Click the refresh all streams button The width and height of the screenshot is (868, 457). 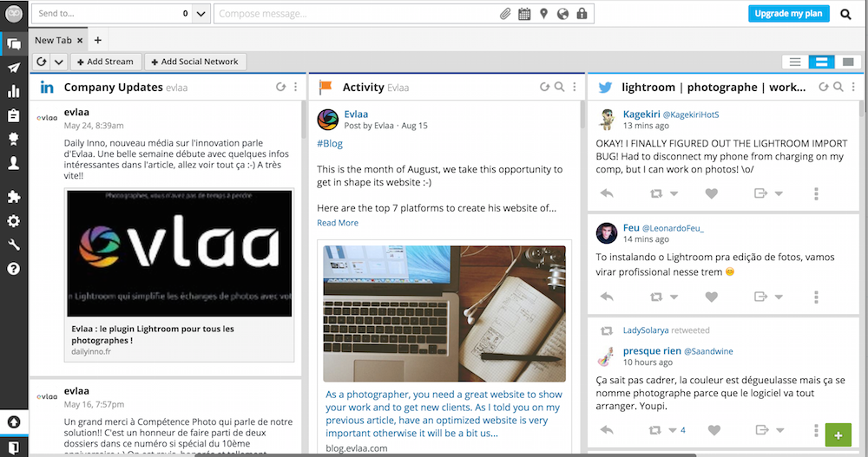42,62
